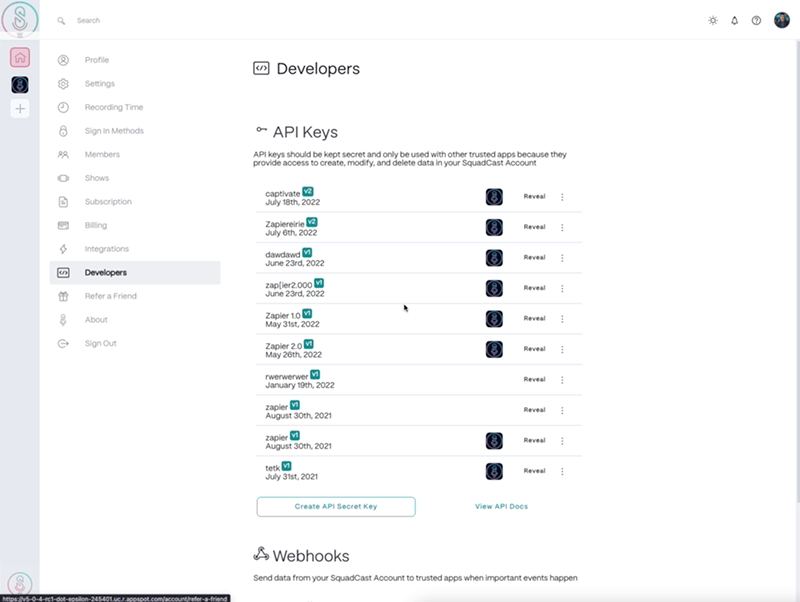This screenshot has height=602, width=800.
Task: Open the three-dot menu for dawdawd key
Action: click(562, 258)
